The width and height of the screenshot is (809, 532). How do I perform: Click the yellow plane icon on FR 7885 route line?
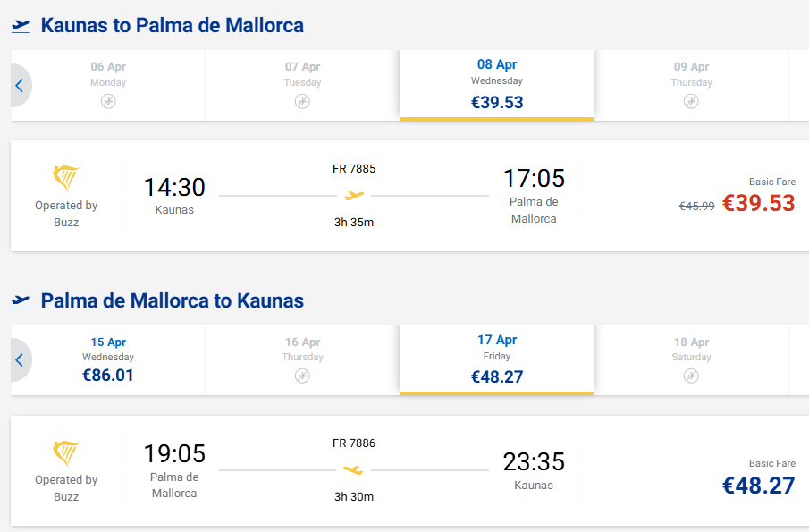coord(354,195)
